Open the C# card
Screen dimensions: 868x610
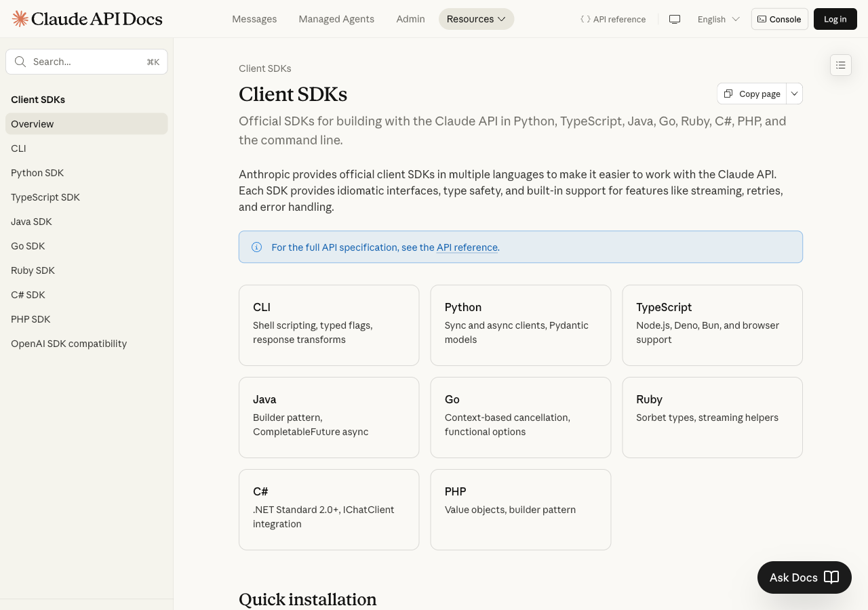[x=329, y=510]
